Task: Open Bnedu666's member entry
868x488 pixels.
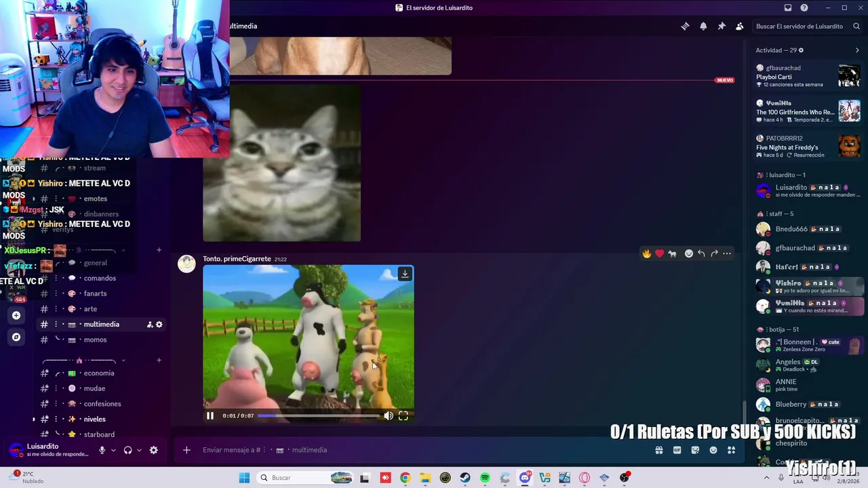Action: pyautogui.click(x=808, y=229)
